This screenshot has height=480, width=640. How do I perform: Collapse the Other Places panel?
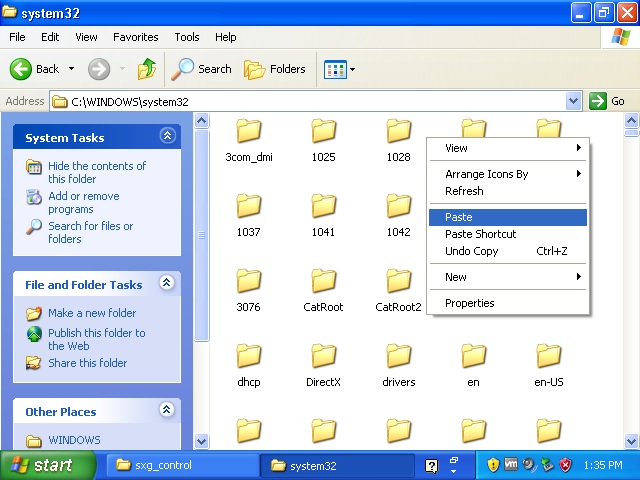(x=167, y=411)
